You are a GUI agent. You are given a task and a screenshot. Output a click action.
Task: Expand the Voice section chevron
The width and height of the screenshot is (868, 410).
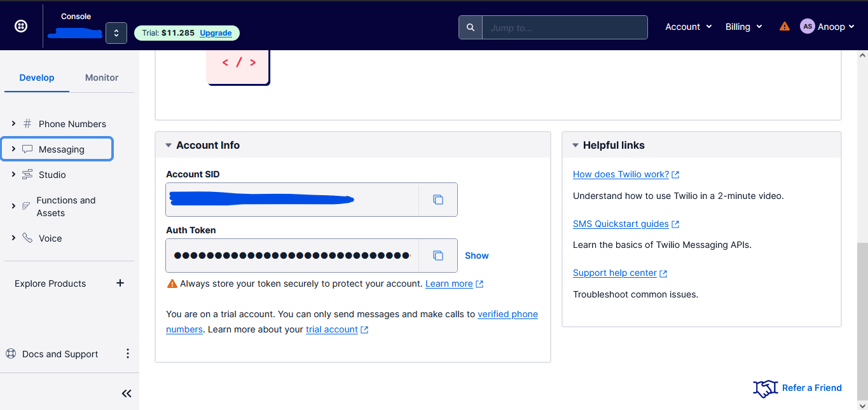(x=13, y=238)
